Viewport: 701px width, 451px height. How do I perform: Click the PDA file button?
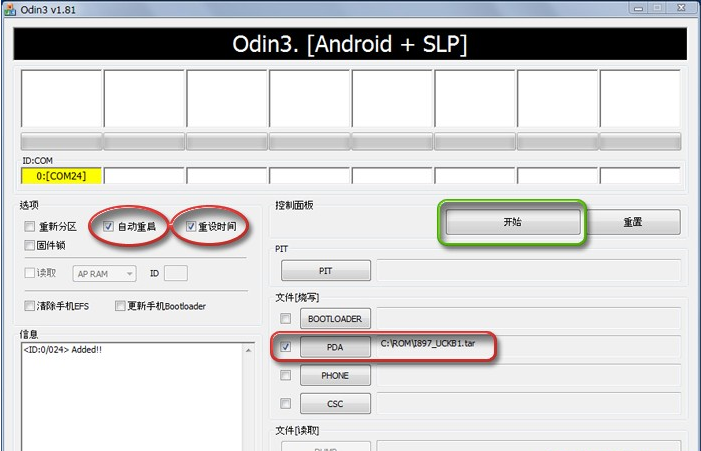tap(335, 347)
